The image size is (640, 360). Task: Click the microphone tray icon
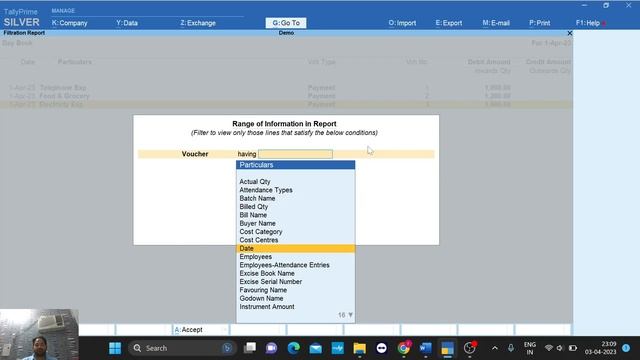coord(511,348)
